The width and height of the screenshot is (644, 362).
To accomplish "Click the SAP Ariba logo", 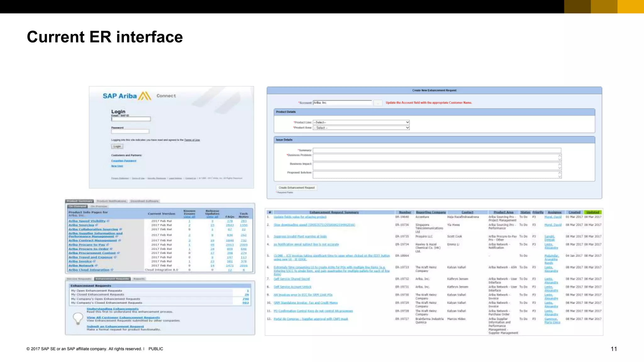I will pos(127,96).
